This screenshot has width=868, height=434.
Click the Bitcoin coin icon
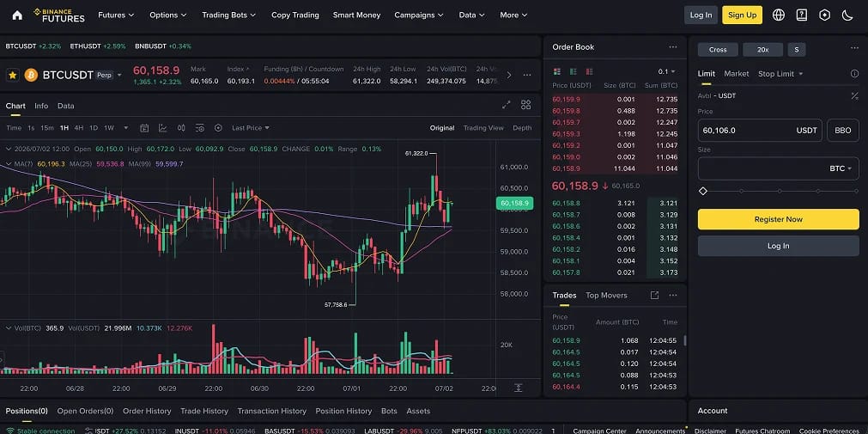[x=31, y=75]
